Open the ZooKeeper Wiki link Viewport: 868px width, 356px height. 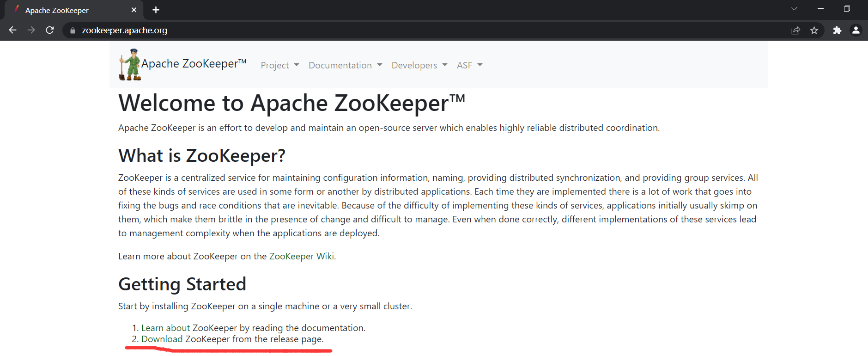pos(302,256)
